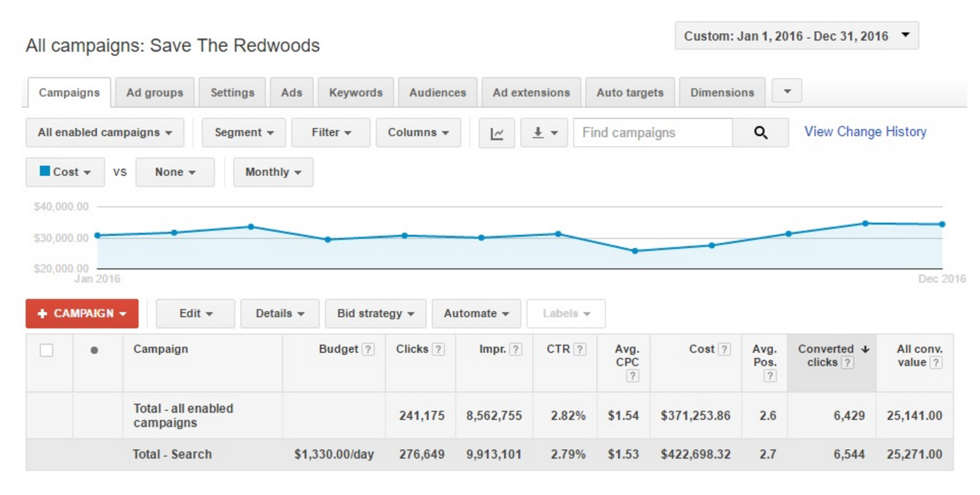Open the Edit dropdown
Screen dimensions: 980x495
pyautogui.click(x=195, y=313)
